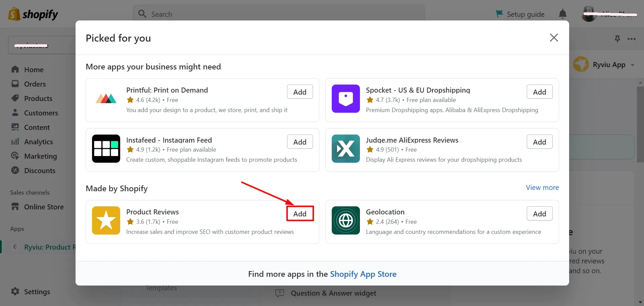Click the Marketing target icon
This screenshot has height=306, width=644.
(15, 156)
